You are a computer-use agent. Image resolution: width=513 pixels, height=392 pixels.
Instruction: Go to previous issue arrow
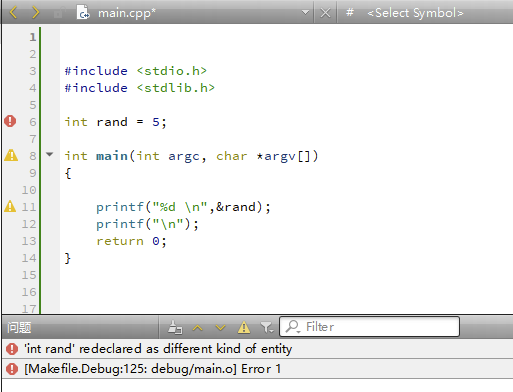(x=198, y=328)
